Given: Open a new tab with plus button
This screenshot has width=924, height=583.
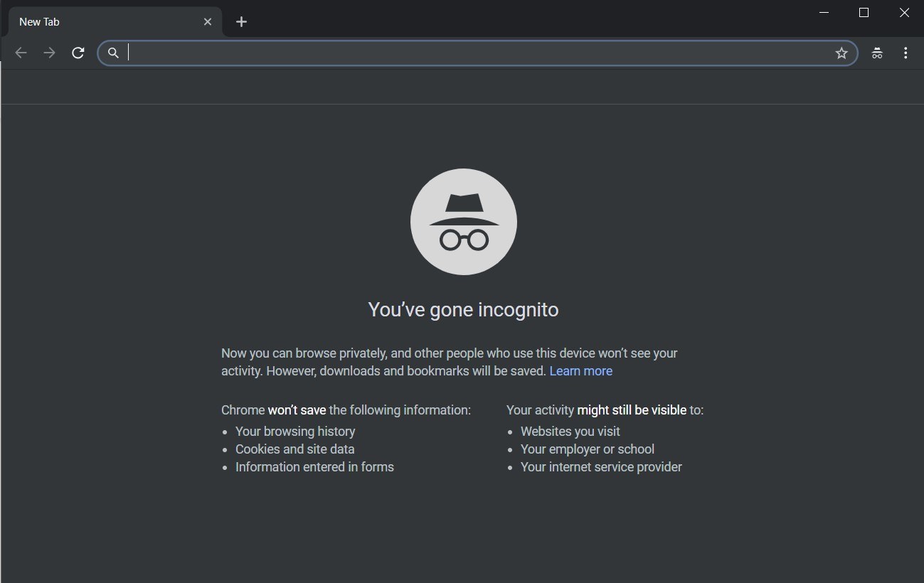Looking at the screenshot, I should click(x=241, y=21).
